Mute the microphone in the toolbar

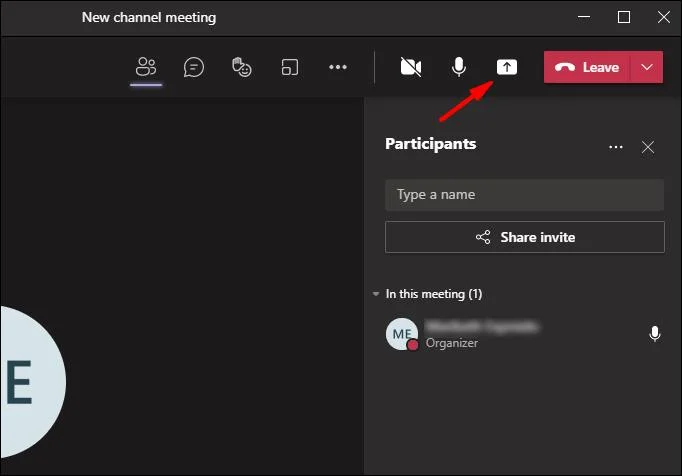pyautogui.click(x=458, y=67)
